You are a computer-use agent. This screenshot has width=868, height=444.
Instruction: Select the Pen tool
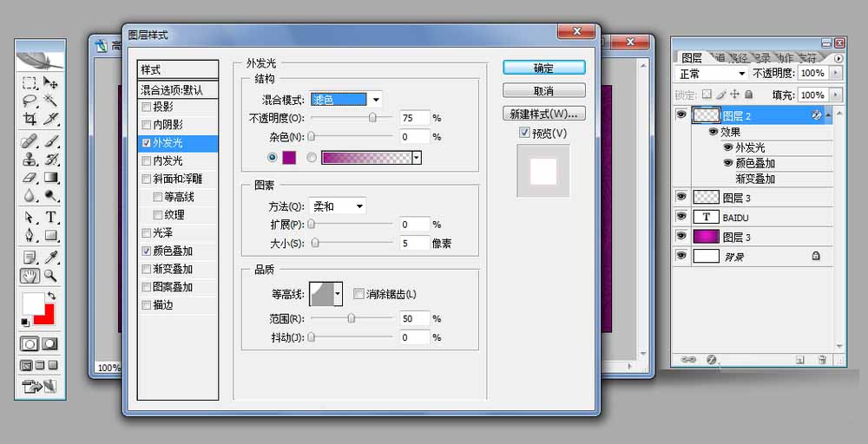click(30, 235)
